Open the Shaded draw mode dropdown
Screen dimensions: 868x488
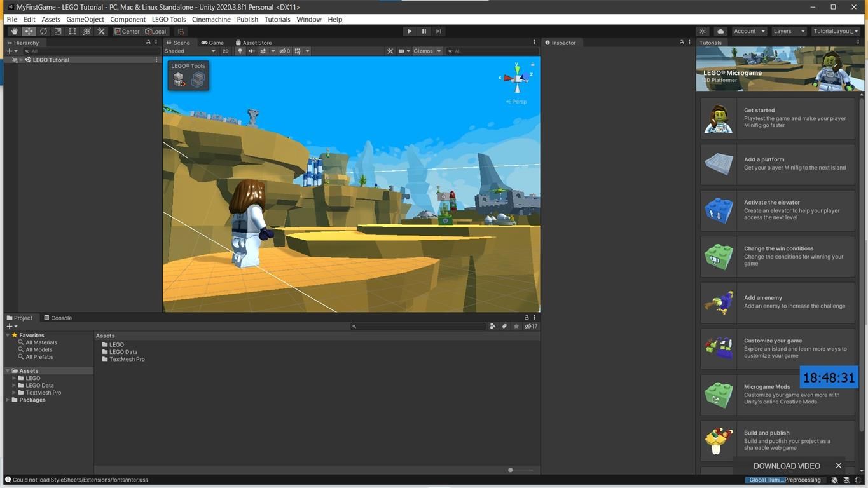189,51
